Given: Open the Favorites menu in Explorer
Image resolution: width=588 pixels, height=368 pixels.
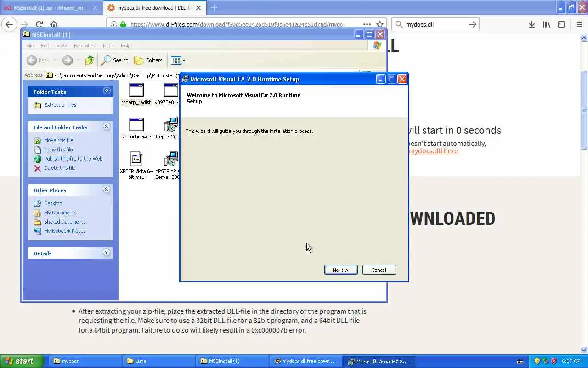Looking at the screenshot, I should click(85, 46).
